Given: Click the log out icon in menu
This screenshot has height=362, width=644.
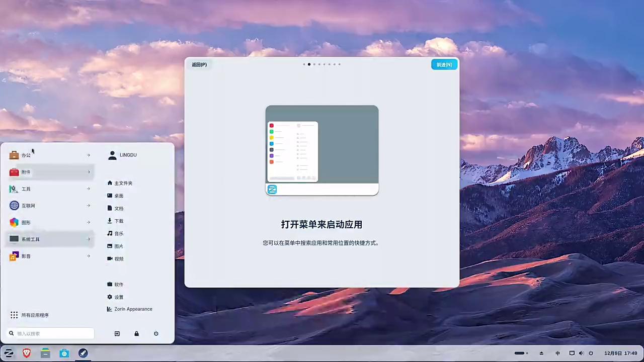Looking at the screenshot, I should pyautogui.click(x=117, y=333).
